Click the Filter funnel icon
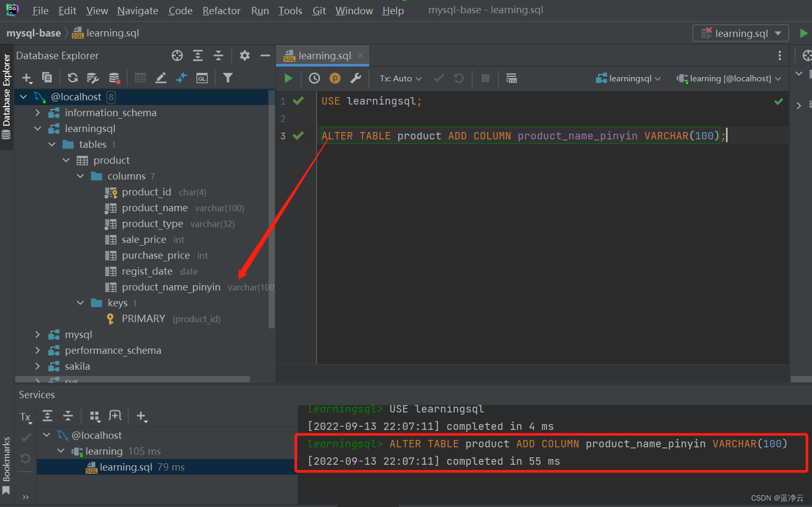Viewport: 812px width, 507px height. [x=228, y=78]
